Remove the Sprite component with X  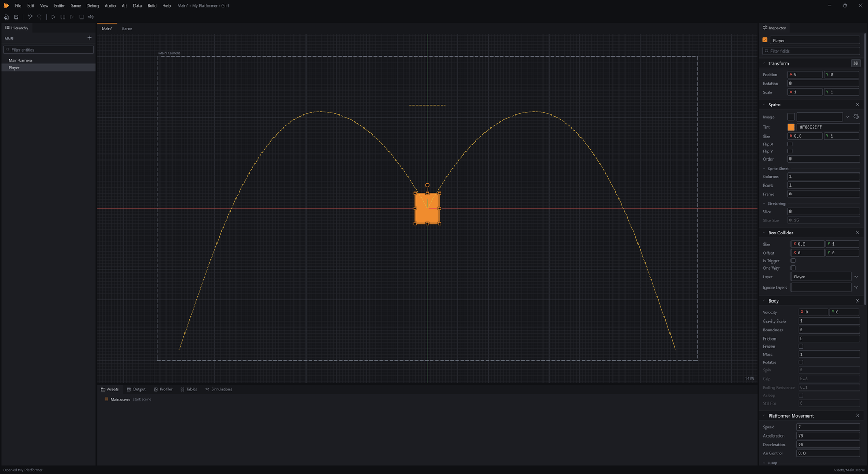click(857, 105)
